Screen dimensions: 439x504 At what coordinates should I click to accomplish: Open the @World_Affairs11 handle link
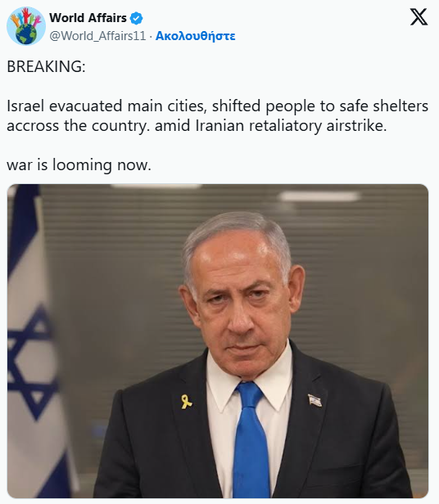click(97, 36)
